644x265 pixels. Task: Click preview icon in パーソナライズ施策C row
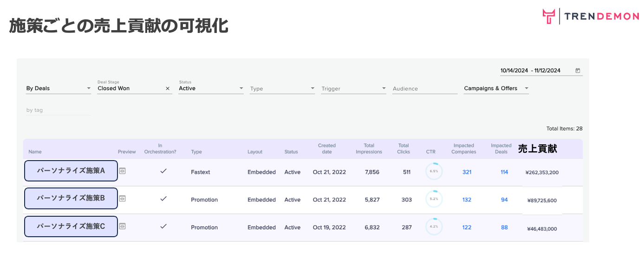click(x=122, y=226)
